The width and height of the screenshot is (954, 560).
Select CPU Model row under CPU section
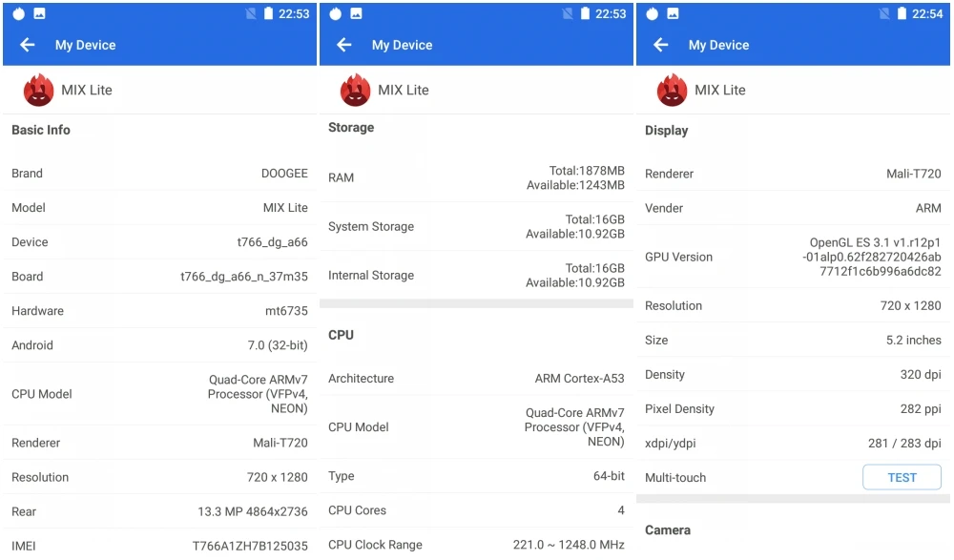click(x=476, y=426)
